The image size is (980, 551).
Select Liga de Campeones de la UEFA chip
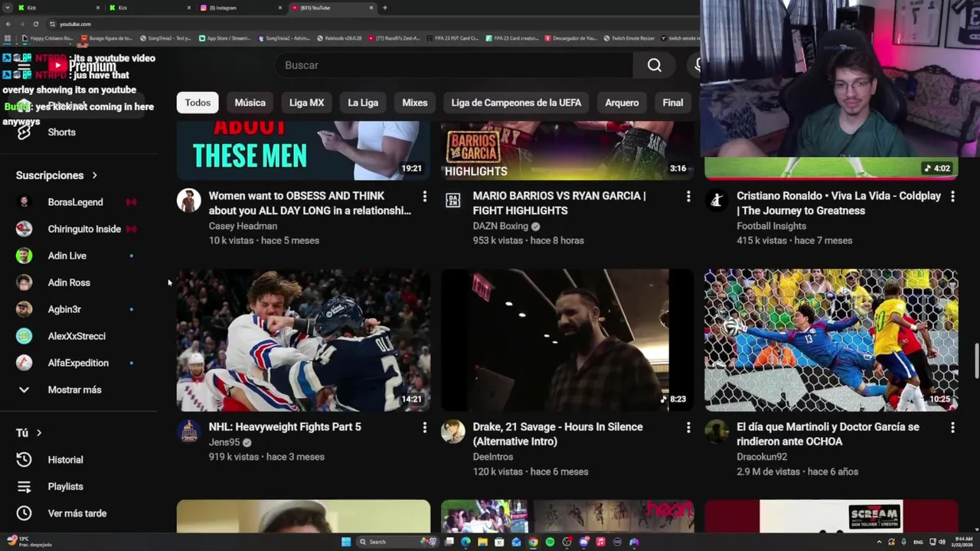516,103
